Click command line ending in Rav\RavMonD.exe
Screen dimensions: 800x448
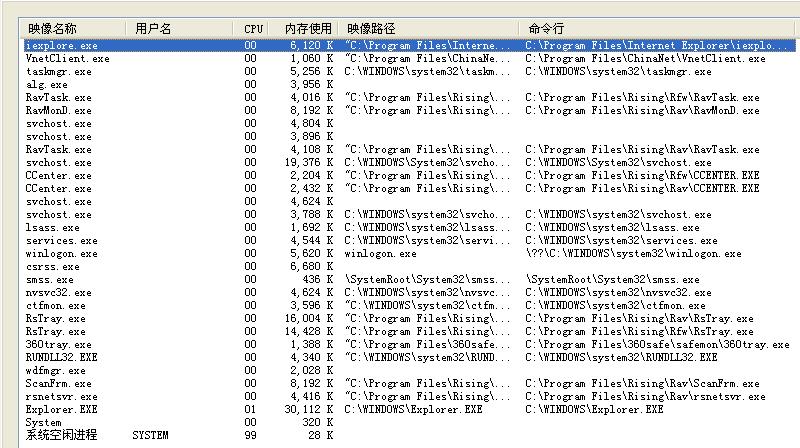(642, 111)
